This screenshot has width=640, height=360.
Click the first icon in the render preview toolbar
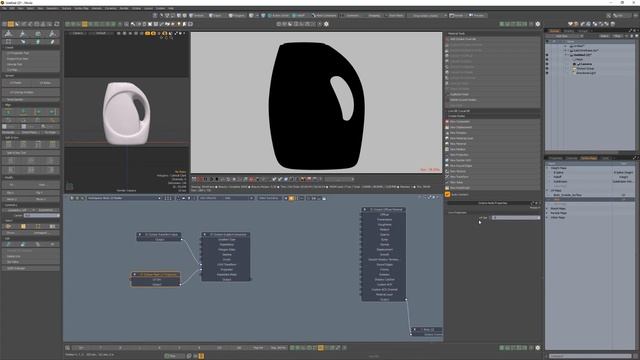pos(194,179)
